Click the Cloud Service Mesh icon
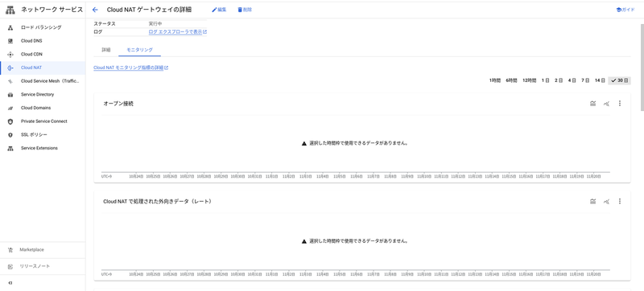 click(10, 81)
